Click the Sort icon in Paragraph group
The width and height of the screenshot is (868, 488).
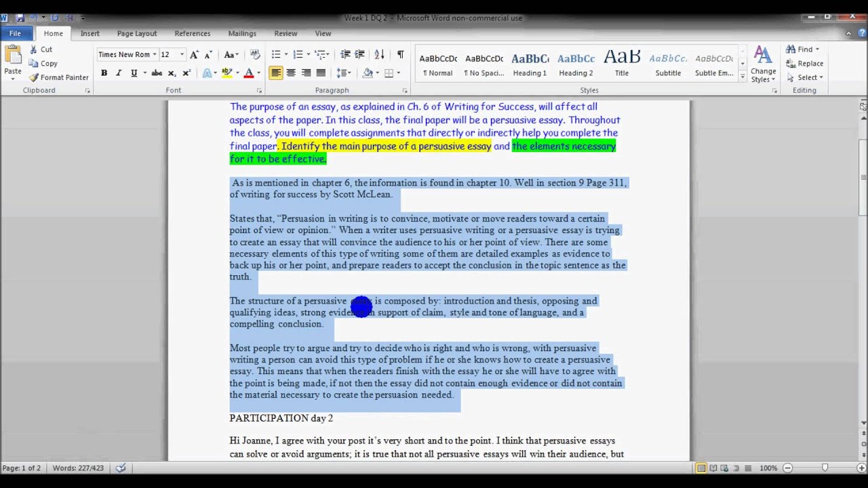pyautogui.click(x=379, y=54)
